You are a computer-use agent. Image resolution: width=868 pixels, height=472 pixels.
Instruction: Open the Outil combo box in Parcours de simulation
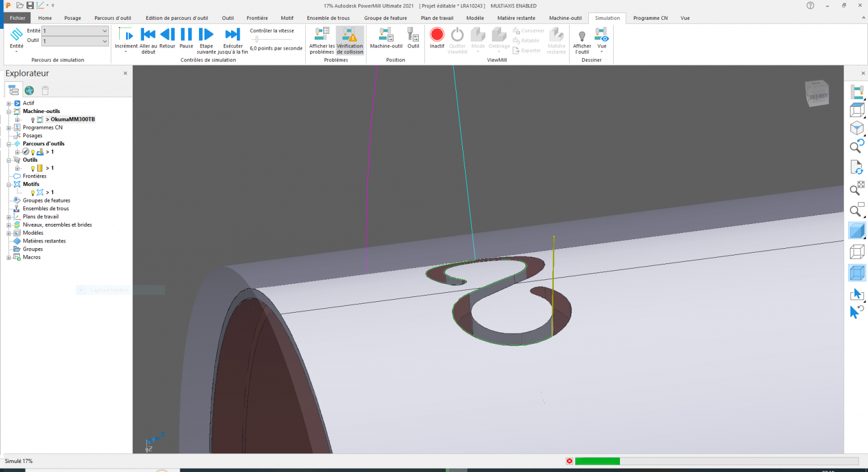[75, 41]
